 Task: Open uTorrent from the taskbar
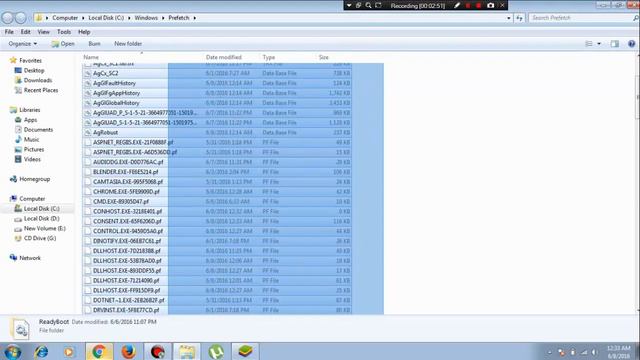pyautogui.click(x=216, y=351)
